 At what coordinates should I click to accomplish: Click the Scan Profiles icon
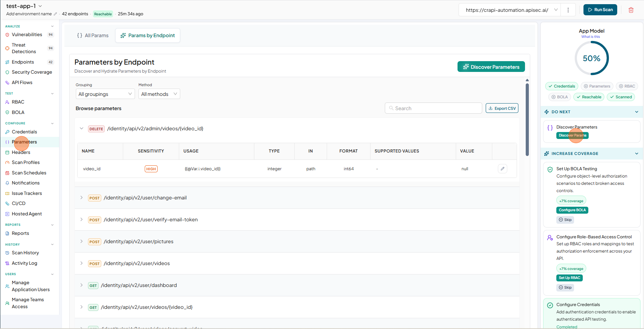[7, 163]
